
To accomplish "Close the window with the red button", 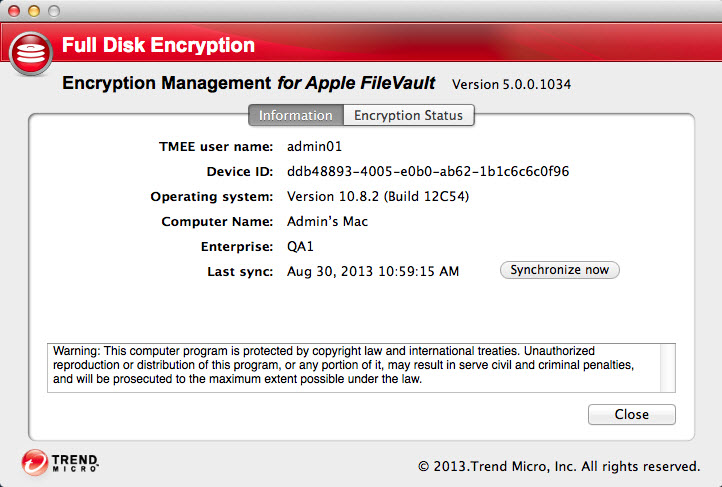I will tap(14, 10).
